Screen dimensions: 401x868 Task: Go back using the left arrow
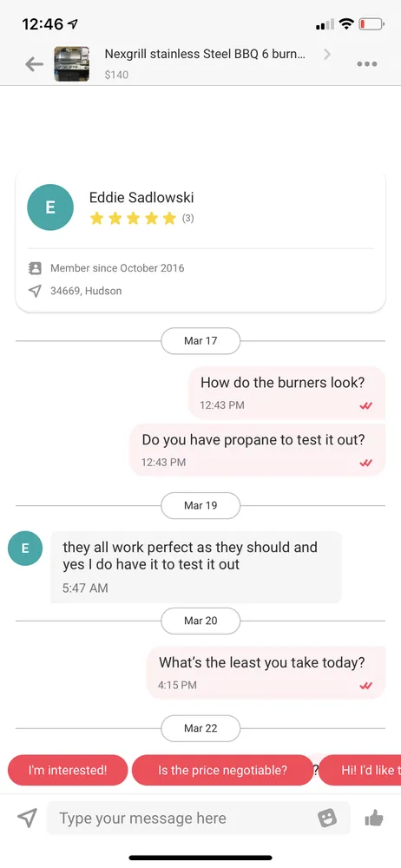35,64
